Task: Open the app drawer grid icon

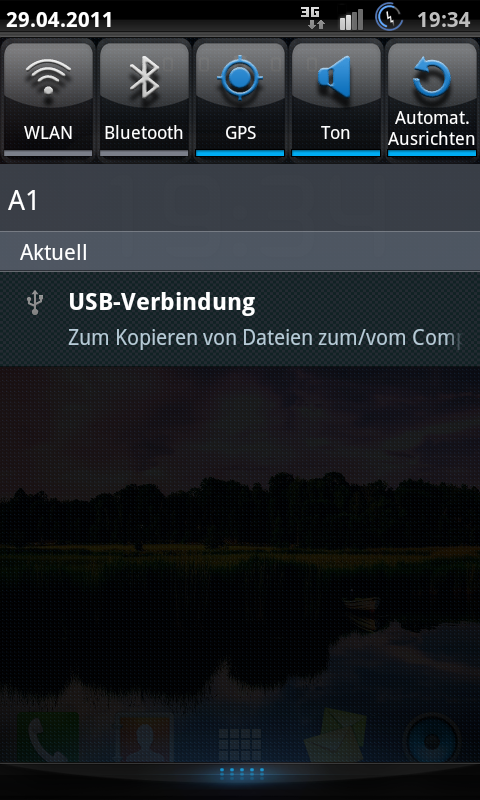Action: coord(240,745)
